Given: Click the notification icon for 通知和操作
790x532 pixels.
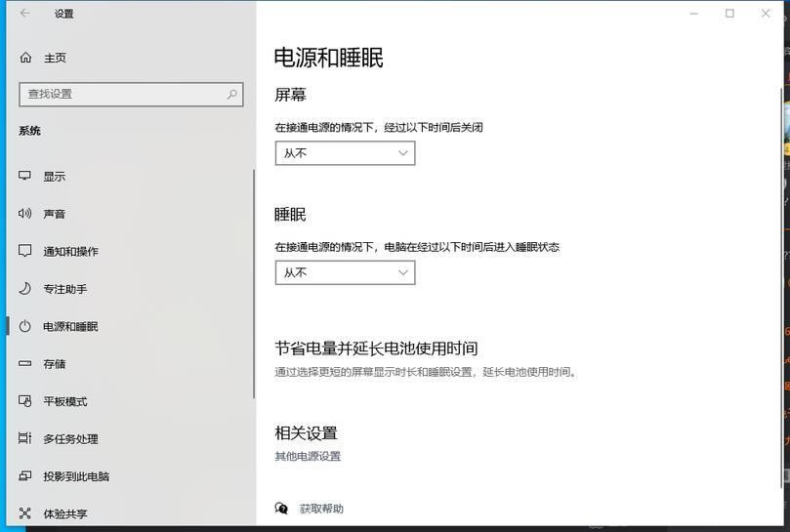Looking at the screenshot, I should (24, 251).
